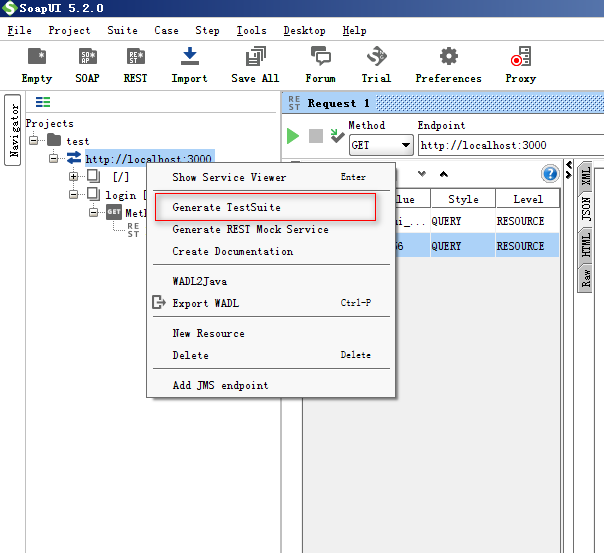The height and width of the screenshot is (553, 604).
Task: Switch to the HTML response tab
Action: pyautogui.click(x=586, y=244)
